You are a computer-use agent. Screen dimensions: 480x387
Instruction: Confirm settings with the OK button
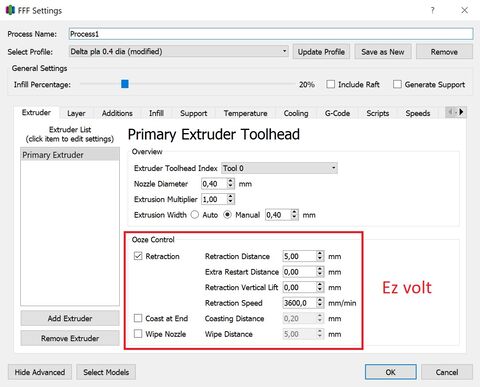pyautogui.click(x=391, y=372)
